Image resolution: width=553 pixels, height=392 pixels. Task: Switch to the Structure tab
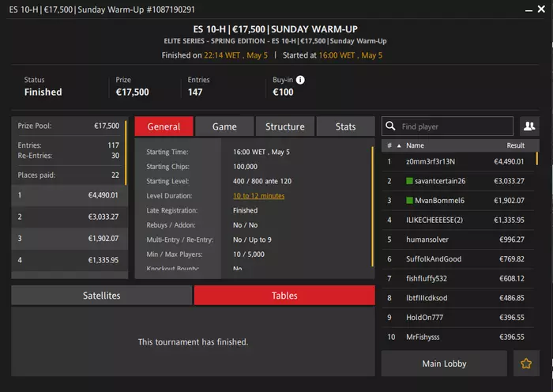click(285, 126)
